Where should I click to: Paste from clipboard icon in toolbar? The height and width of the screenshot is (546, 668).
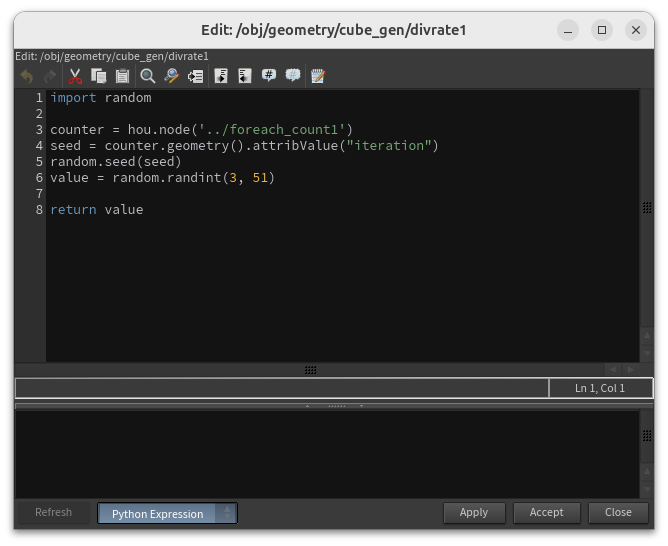tap(123, 76)
